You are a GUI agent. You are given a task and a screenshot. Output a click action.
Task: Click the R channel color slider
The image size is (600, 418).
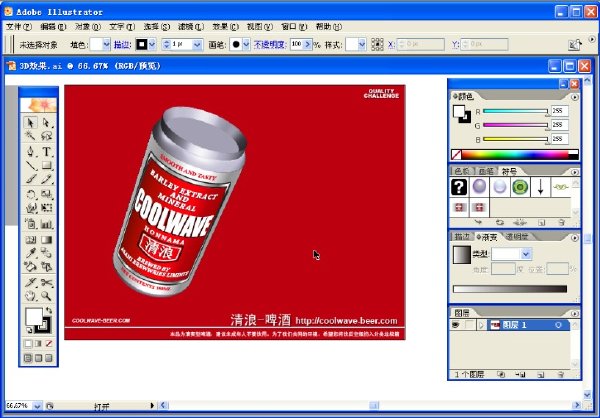[515, 111]
